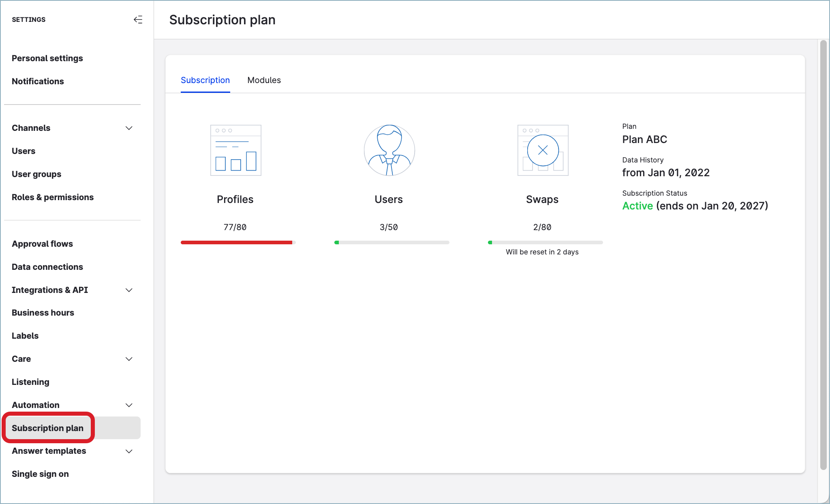Viewport: 830px width, 504px height.
Task: Click the Swaps circled-X illustration icon
Action: tap(543, 150)
